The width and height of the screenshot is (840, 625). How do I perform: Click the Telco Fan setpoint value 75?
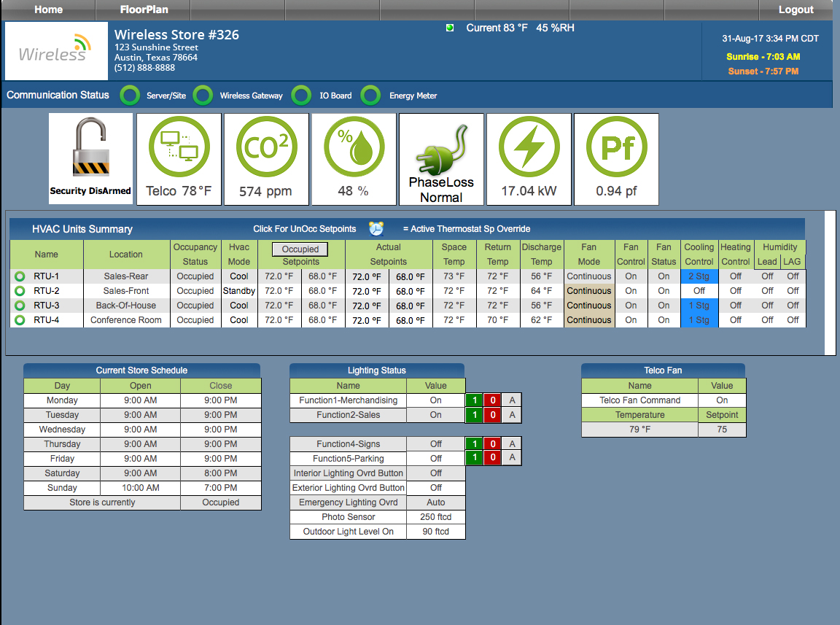click(721, 430)
